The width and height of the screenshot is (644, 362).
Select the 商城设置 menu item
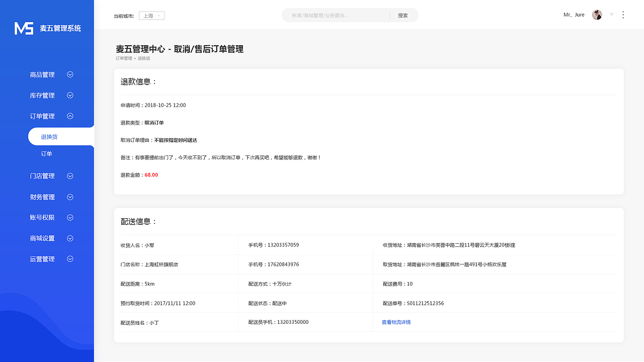point(42,238)
